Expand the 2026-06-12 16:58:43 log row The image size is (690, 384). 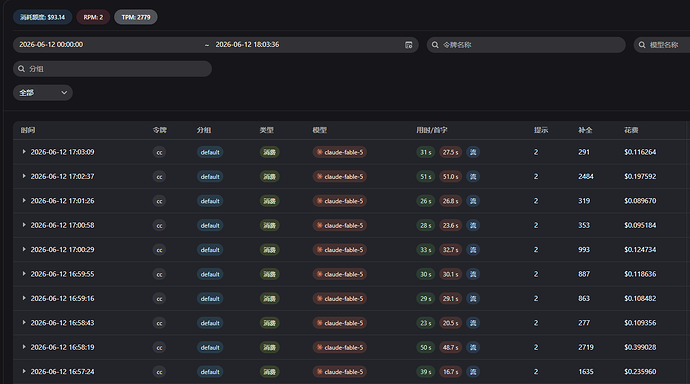point(24,322)
